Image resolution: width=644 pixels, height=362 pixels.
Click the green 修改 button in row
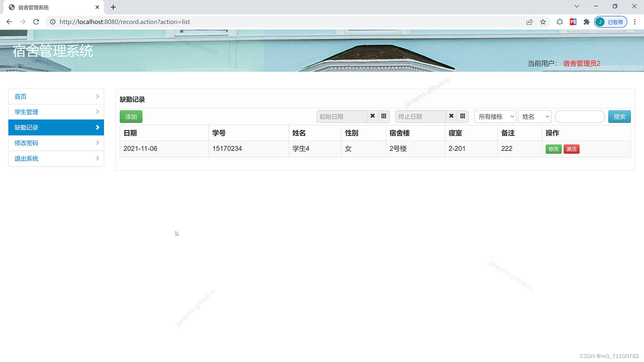click(x=553, y=149)
